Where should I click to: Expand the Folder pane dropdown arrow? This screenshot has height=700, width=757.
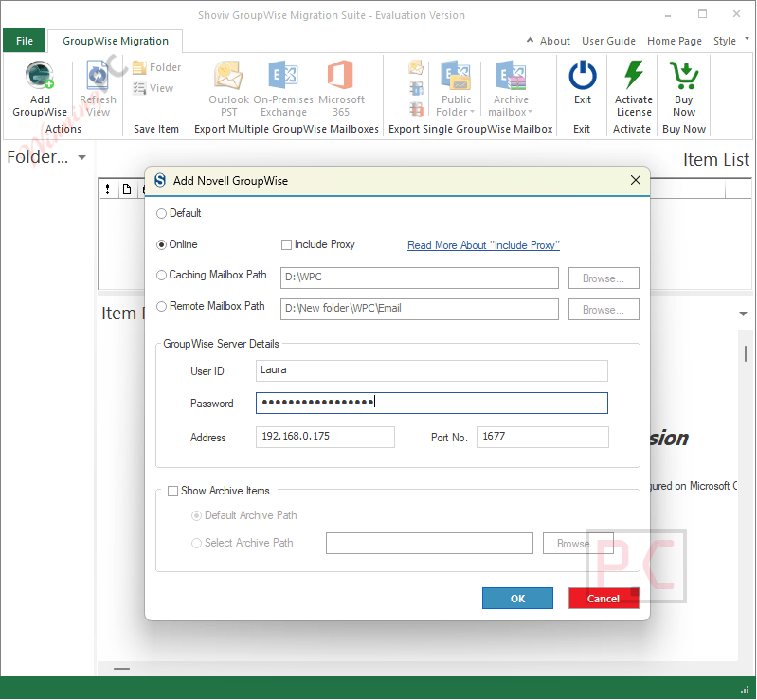[82, 157]
